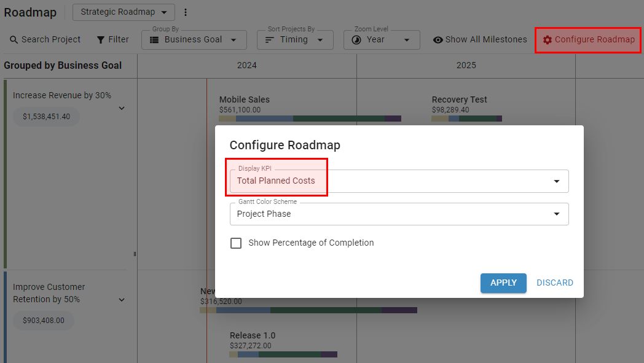Open the three-dot more options menu
The image size is (644, 363).
(x=185, y=12)
